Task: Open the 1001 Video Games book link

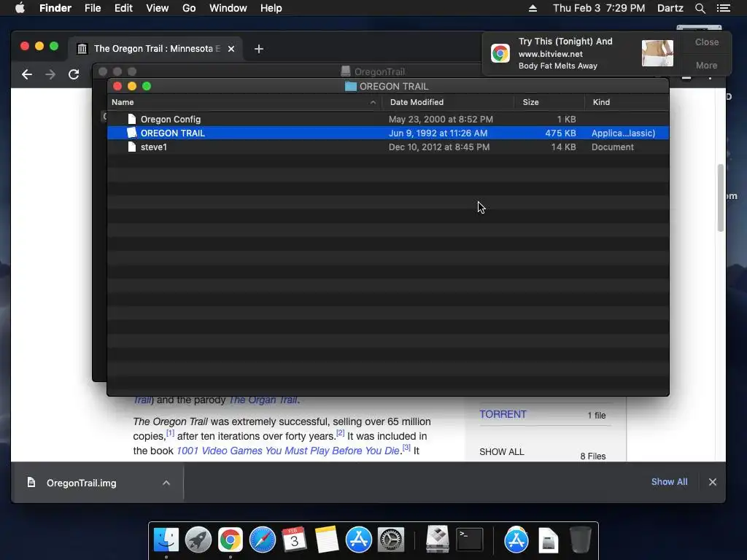Action: click(287, 451)
